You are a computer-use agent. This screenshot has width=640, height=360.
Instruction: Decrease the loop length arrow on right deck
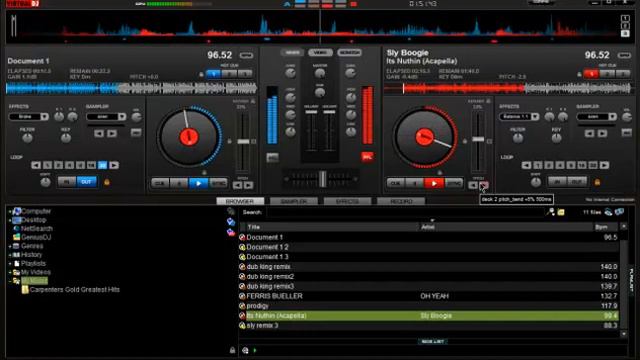click(527, 165)
